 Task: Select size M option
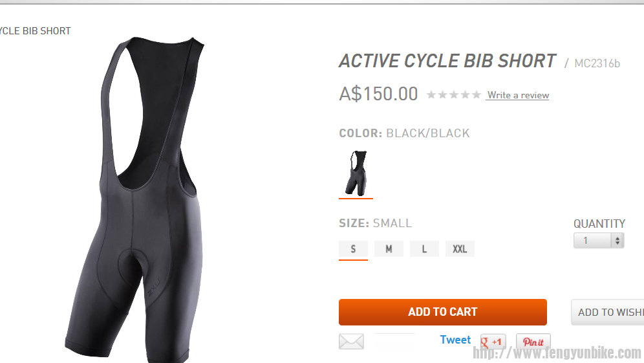tap(389, 249)
